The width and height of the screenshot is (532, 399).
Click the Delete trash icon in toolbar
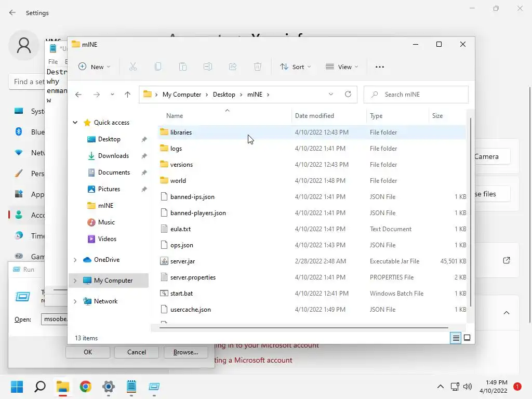click(x=258, y=67)
